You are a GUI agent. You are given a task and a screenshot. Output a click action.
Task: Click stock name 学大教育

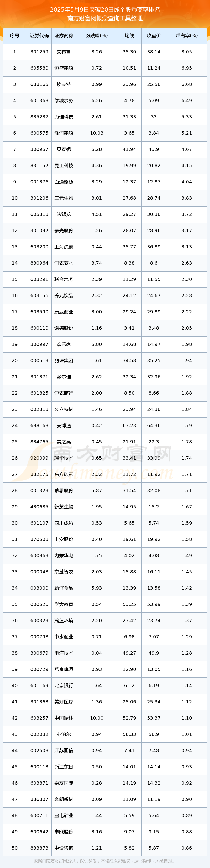(x=64, y=604)
